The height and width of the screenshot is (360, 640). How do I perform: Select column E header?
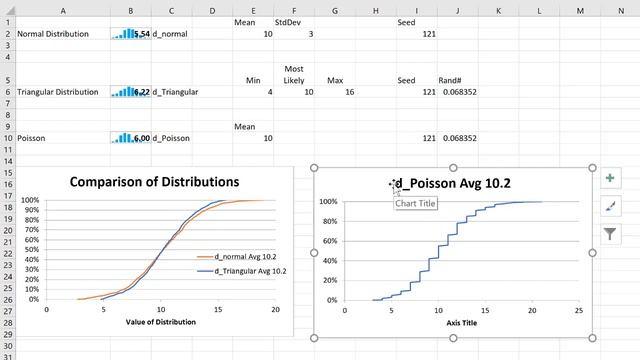[x=253, y=11]
